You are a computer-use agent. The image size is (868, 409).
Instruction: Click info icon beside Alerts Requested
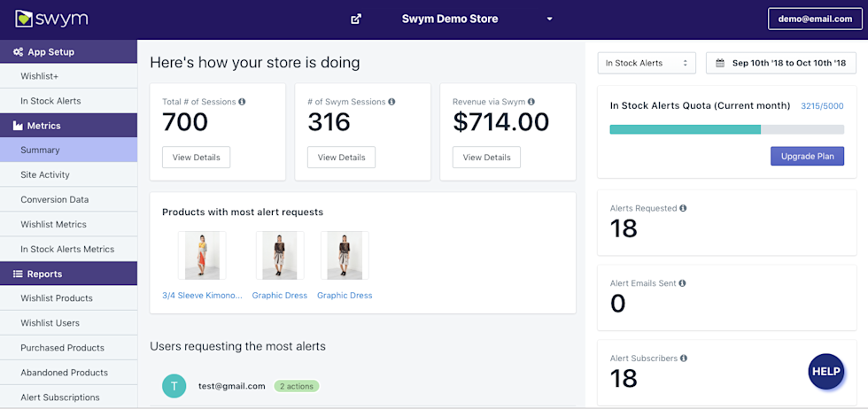click(683, 209)
